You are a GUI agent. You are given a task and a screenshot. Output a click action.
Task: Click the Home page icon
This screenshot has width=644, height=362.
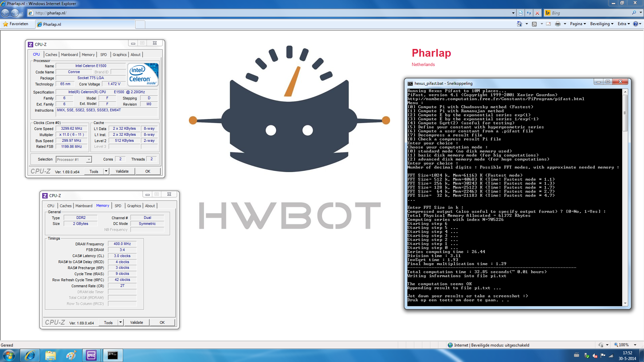[x=519, y=24]
